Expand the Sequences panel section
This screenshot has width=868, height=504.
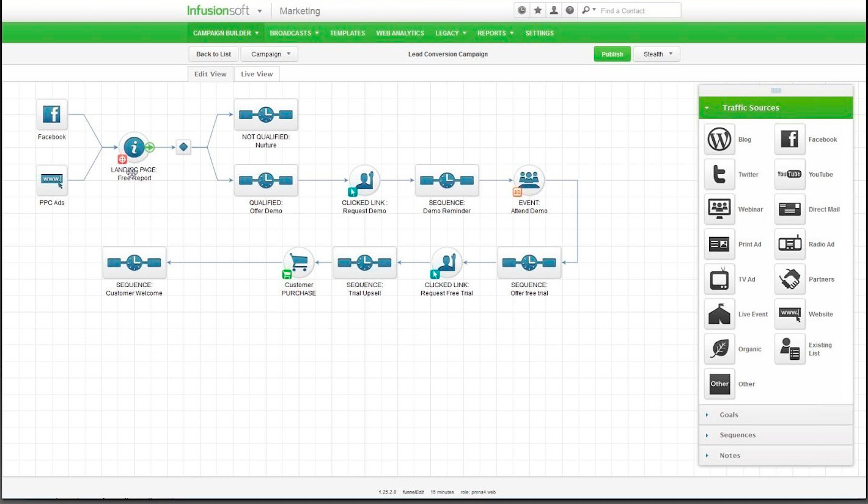(x=776, y=435)
